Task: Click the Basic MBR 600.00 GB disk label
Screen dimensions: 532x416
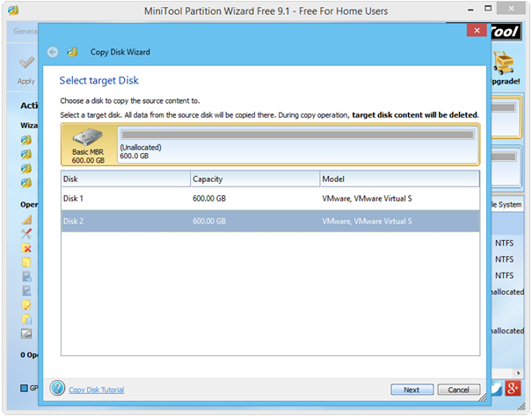Action: [x=88, y=156]
